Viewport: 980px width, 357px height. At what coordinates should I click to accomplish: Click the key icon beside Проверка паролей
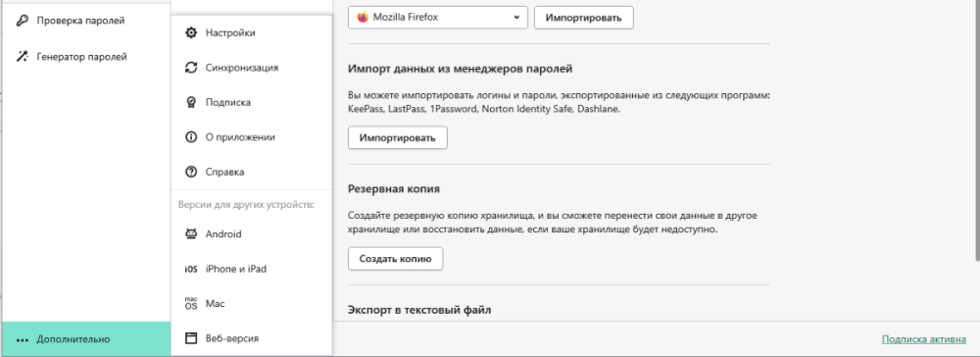(23, 21)
